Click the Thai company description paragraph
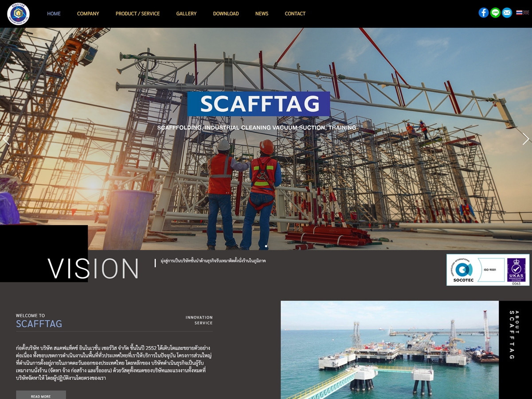Image resolution: width=532 pixels, height=399 pixels. (x=113, y=363)
